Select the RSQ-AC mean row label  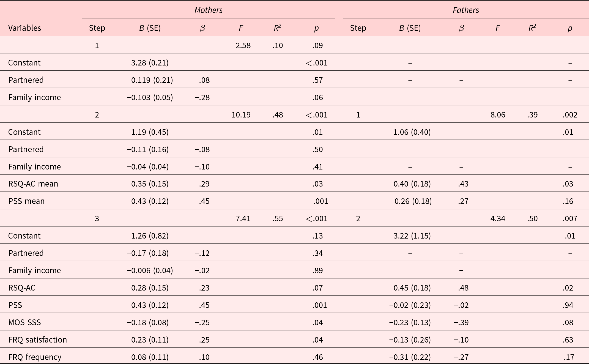click(x=33, y=184)
